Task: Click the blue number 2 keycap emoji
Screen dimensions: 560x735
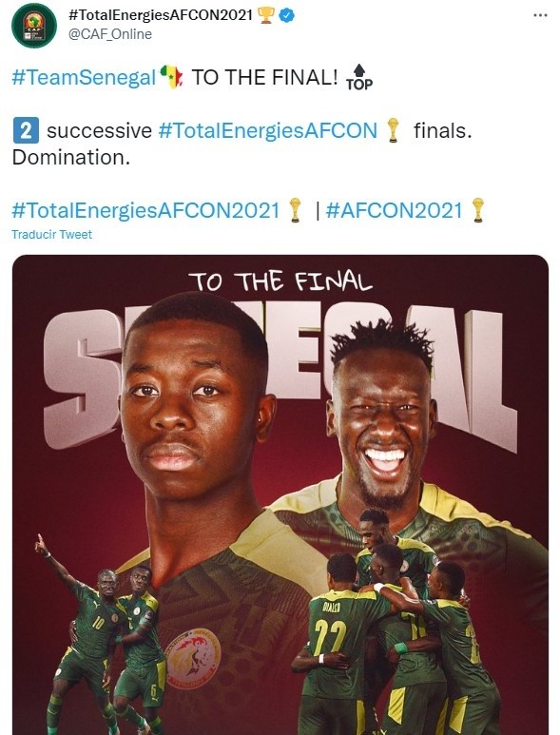Action: pos(26,131)
